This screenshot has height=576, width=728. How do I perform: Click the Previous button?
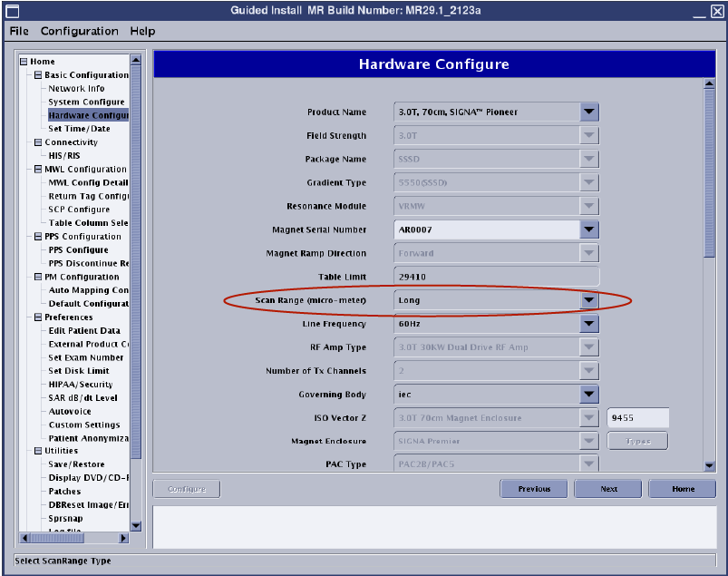point(535,489)
